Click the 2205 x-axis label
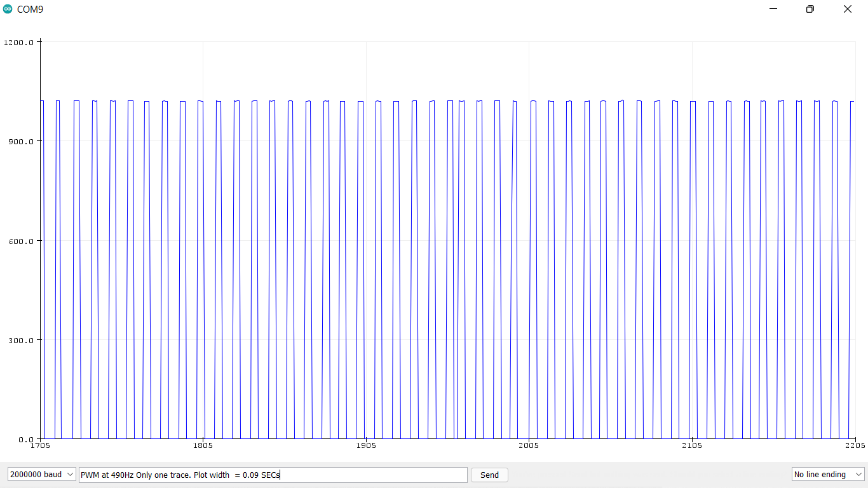Image resolution: width=868 pixels, height=488 pixels. [855, 445]
